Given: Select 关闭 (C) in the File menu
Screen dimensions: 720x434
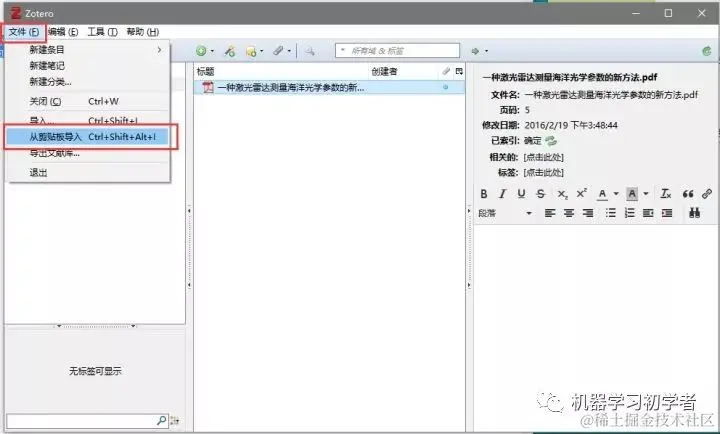Looking at the screenshot, I should (87, 101).
